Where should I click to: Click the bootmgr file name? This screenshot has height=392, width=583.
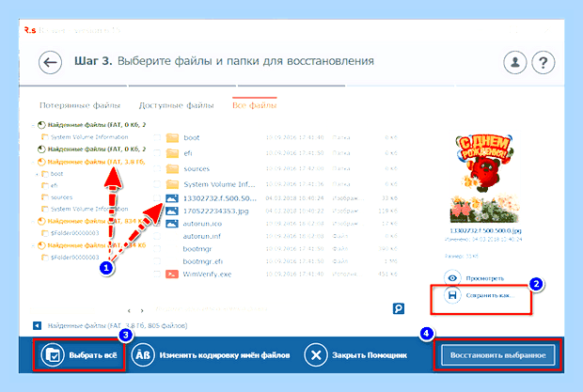click(197, 249)
